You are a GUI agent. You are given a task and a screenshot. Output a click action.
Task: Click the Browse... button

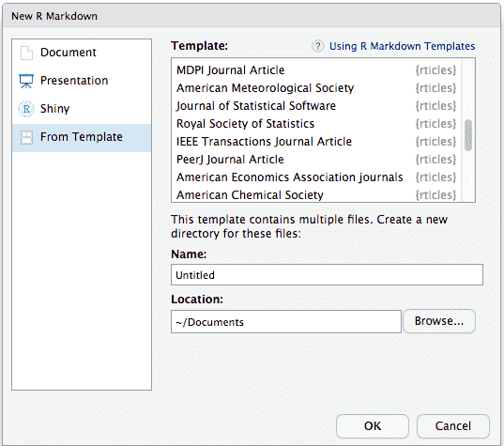pyautogui.click(x=439, y=321)
